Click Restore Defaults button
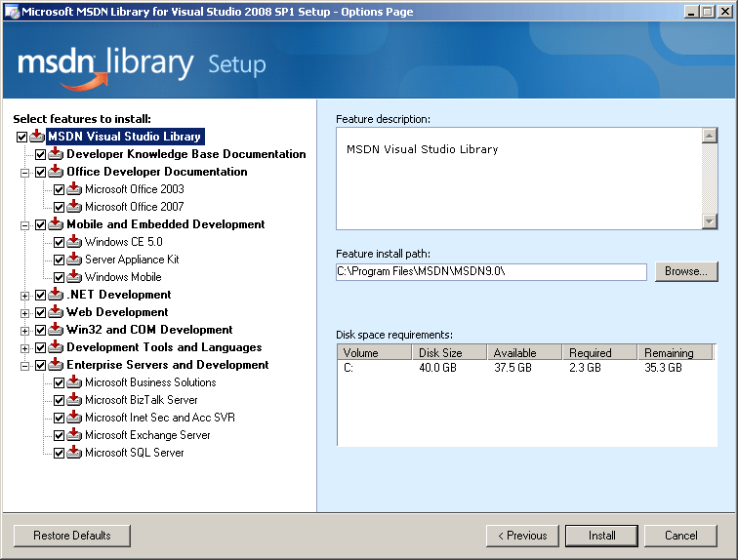 point(72,536)
